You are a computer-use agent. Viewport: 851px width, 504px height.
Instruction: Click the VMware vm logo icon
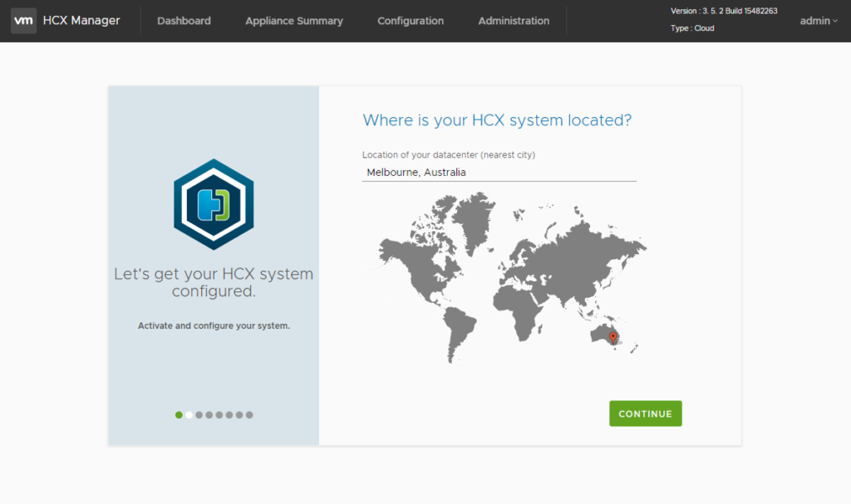(23, 21)
